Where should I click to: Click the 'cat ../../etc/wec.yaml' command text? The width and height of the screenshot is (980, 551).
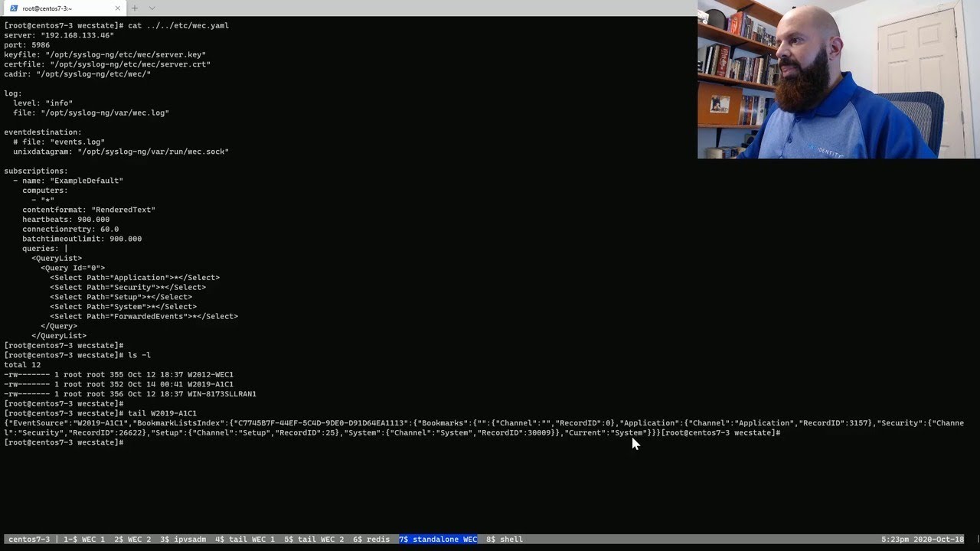(178, 25)
